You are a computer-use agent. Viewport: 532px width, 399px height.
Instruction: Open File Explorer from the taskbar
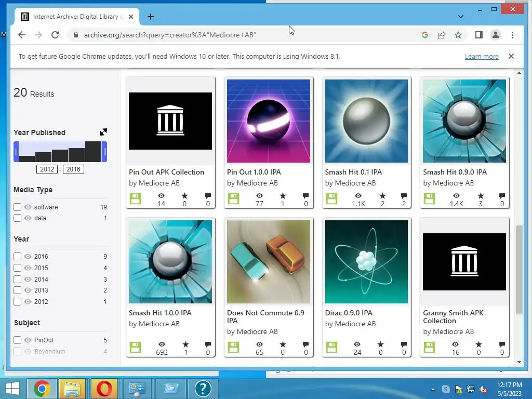coord(72,389)
